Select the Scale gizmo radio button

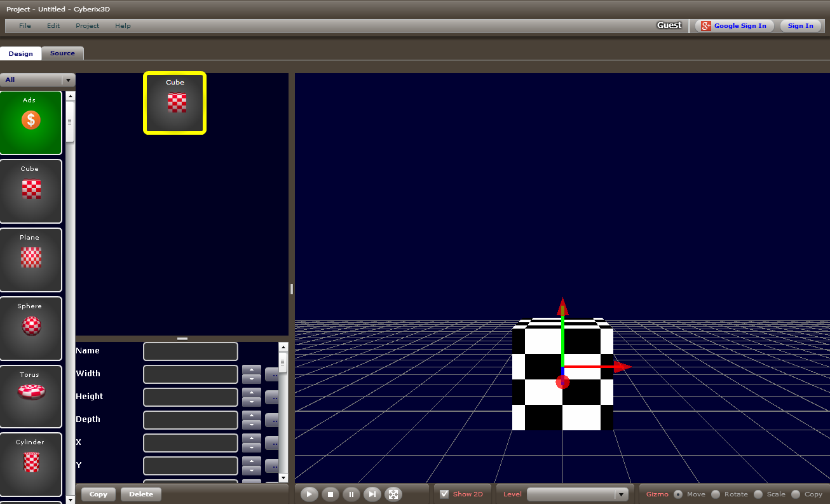[758, 494]
